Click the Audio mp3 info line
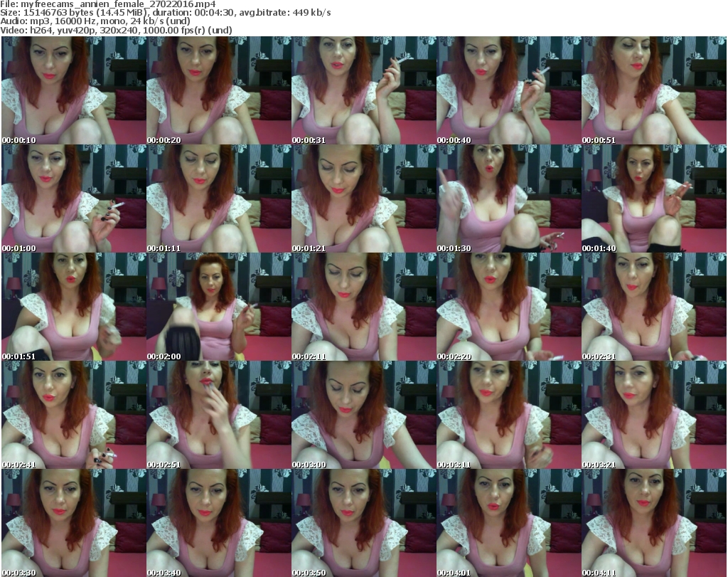This screenshot has width=728, height=577. (x=95, y=21)
